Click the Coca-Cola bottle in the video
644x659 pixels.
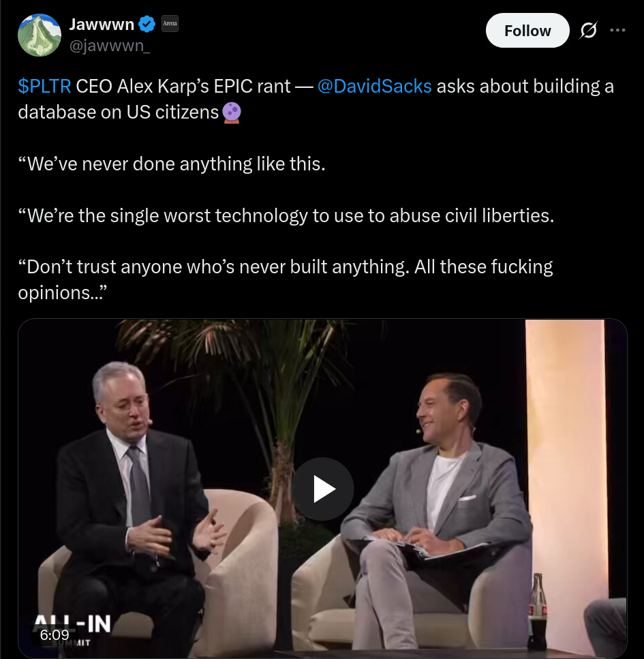click(538, 611)
